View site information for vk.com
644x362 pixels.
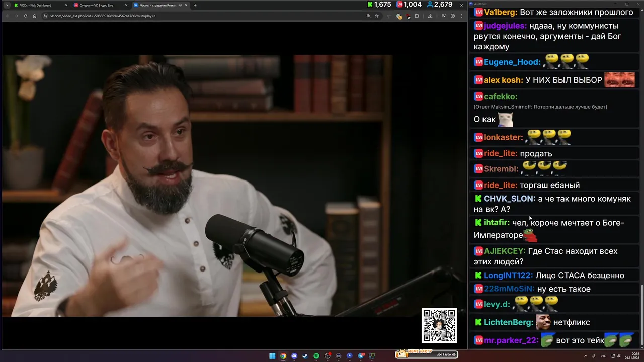(x=45, y=16)
